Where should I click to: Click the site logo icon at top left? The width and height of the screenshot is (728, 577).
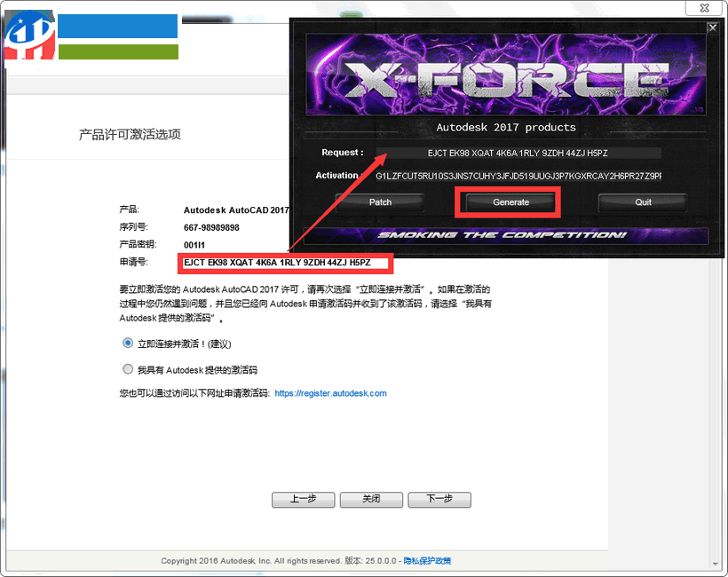[29, 36]
